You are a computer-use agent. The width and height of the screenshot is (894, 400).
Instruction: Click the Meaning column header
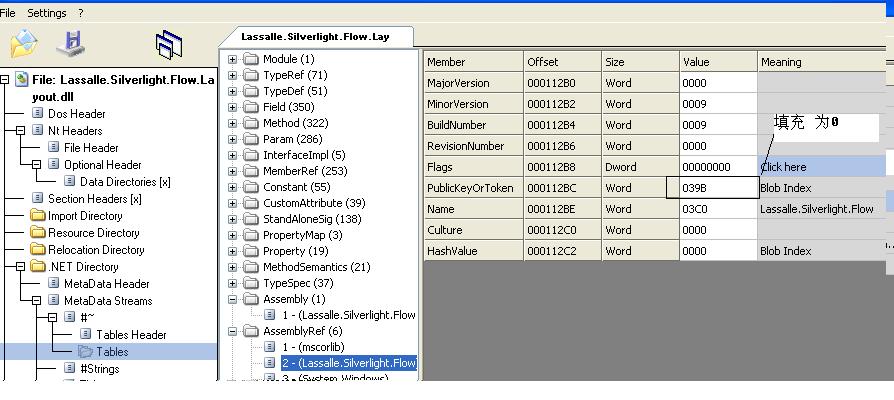pos(822,62)
